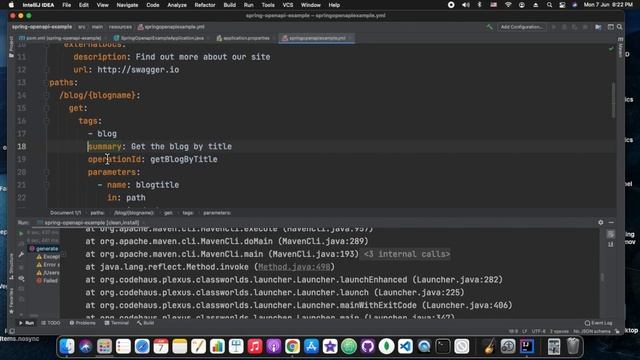This screenshot has height=360, width=640.
Task: Click the Wi-Fi icon in menu bar
Action: (508, 5)
